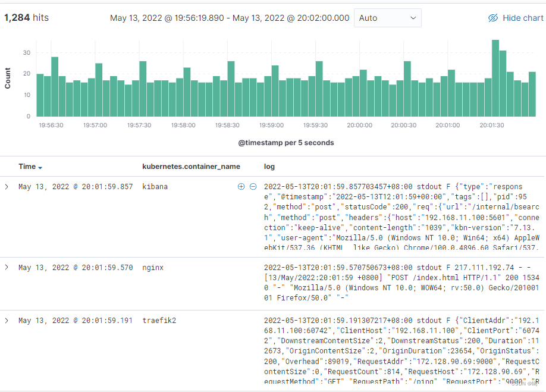Click the leftmost histogram bar in the chart

tap(40, 95)
